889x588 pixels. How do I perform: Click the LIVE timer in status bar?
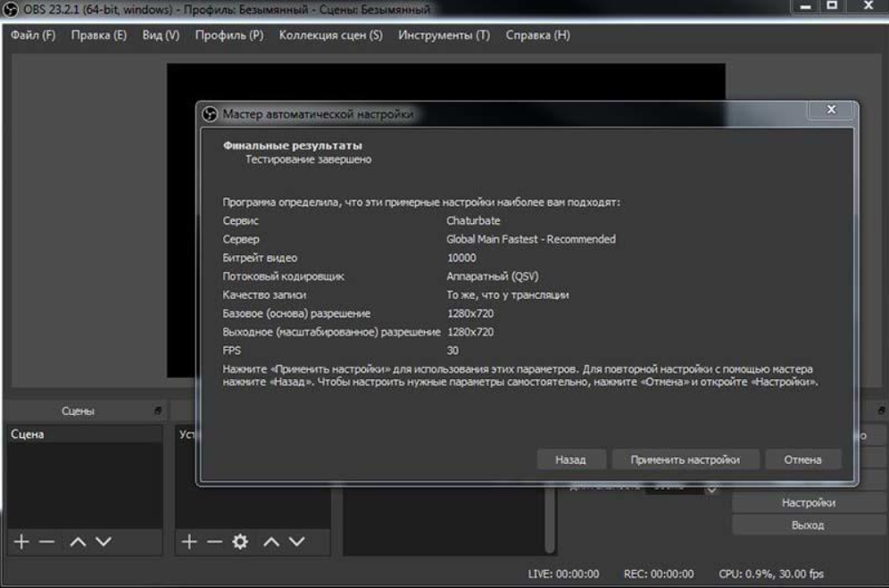(x=563, y=574)
